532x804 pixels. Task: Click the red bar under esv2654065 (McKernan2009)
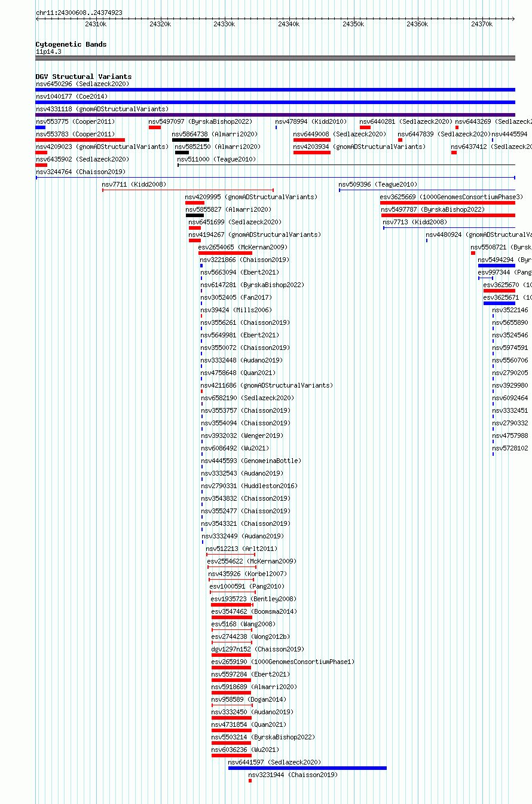tap(225, 253)
